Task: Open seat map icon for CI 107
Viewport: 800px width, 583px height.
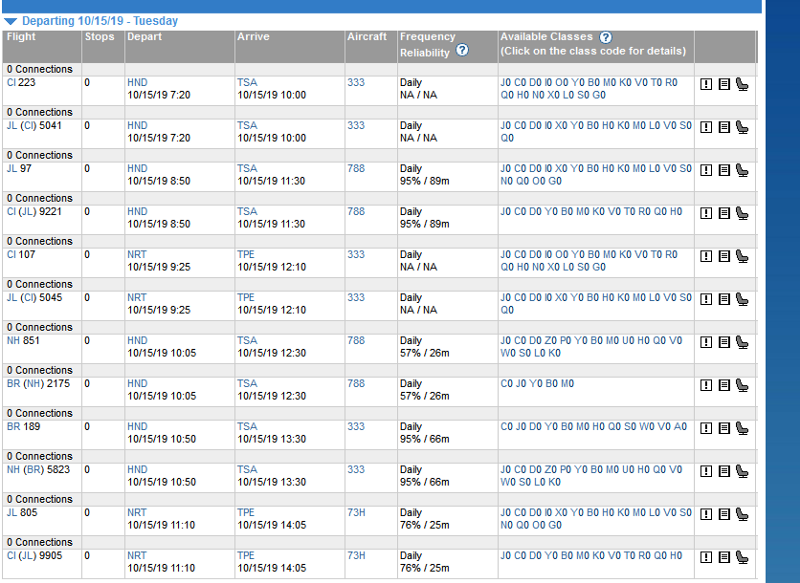Action: (x=742, y=256)
